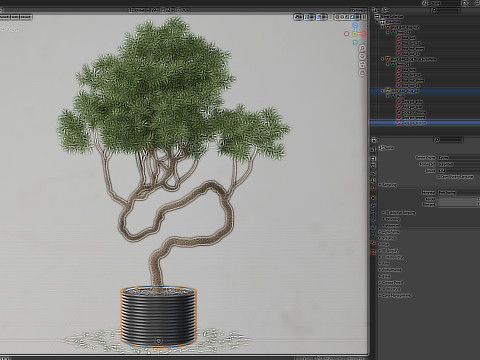Click the blue Z axis on navigation gizmo

[x=355, y=25]
